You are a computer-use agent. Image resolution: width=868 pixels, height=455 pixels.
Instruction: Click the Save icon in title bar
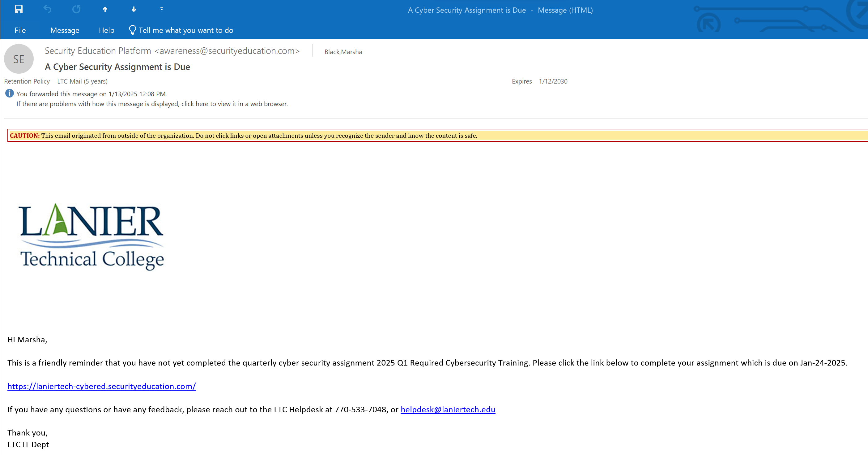coord(19,9)
